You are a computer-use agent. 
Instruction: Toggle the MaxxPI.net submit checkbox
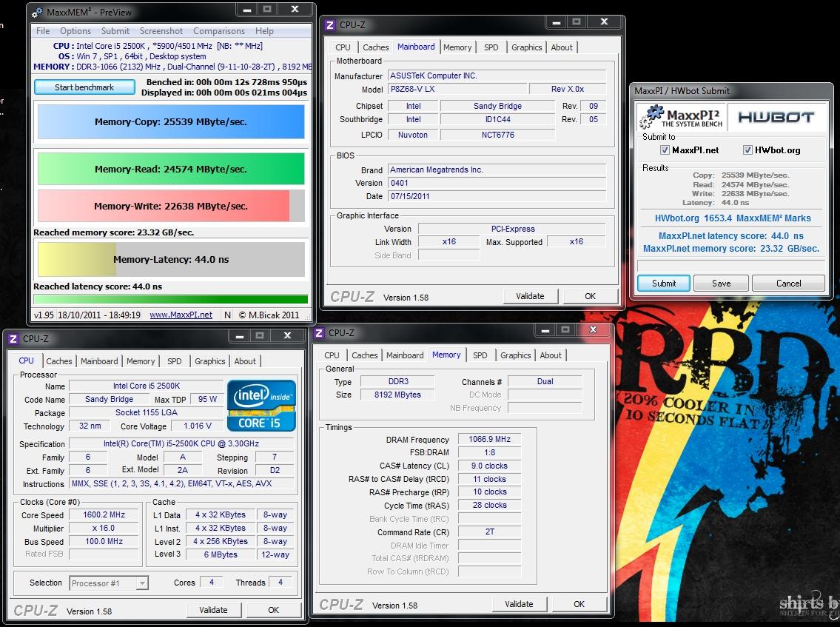pyautogui.click(x=665, y=150)
